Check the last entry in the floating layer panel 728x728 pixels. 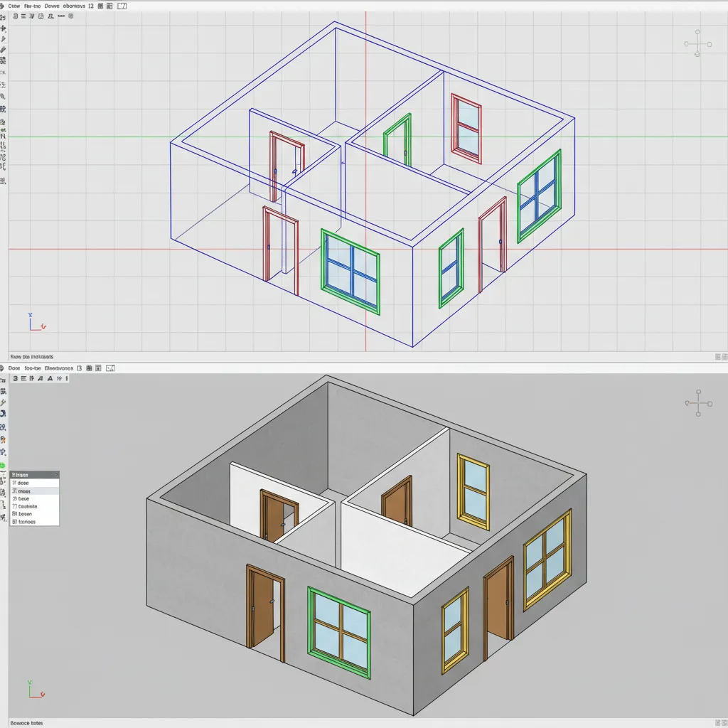[x=34, y=522]
